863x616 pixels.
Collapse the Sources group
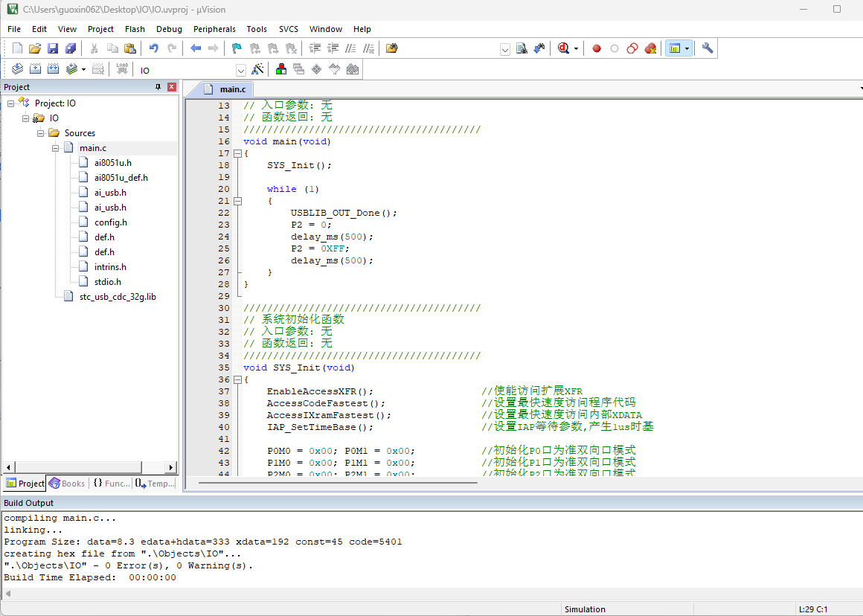(x=40, y=133)
